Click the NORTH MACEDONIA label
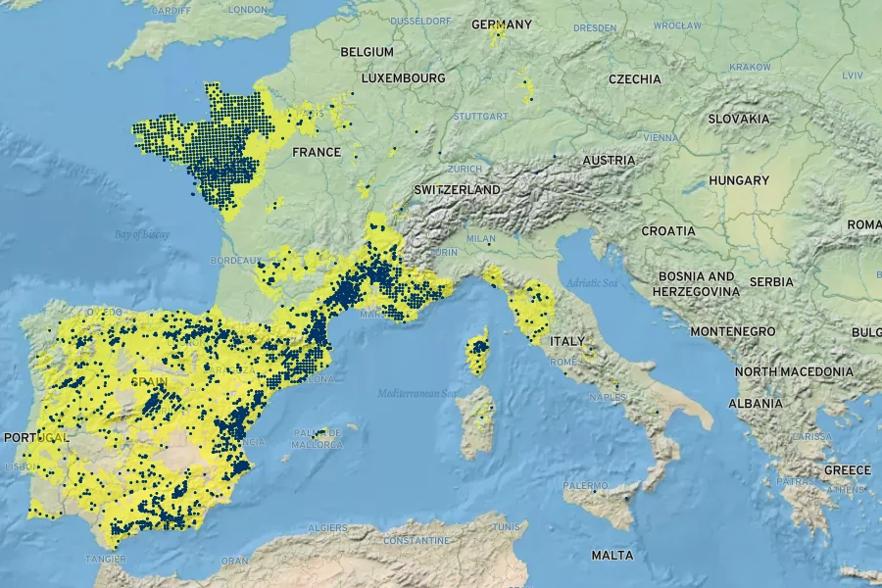 794,371
